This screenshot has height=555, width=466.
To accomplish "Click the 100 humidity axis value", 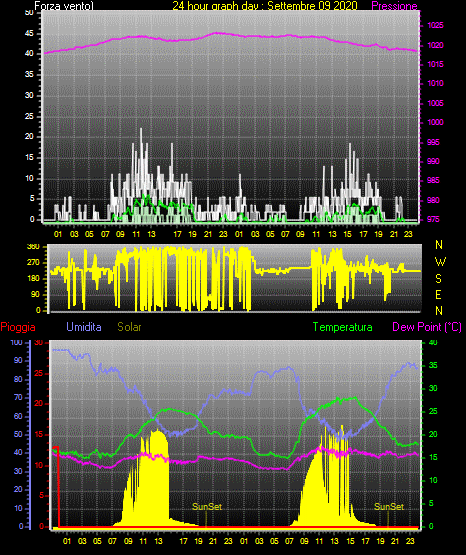I will (x=16, y=343).
